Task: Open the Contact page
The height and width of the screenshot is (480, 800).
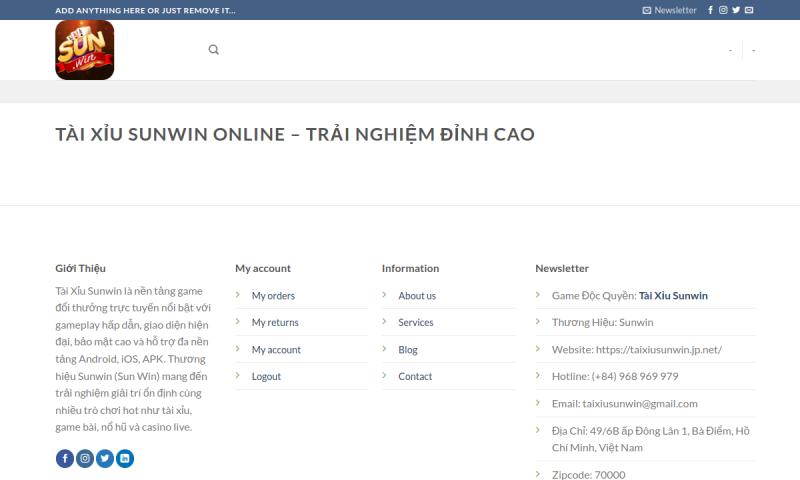Action: [415, 376]
